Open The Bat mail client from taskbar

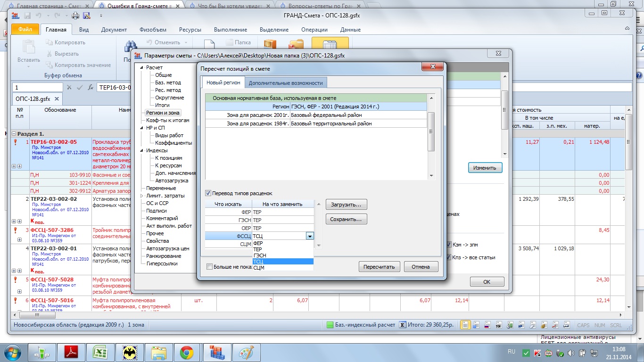129,352
